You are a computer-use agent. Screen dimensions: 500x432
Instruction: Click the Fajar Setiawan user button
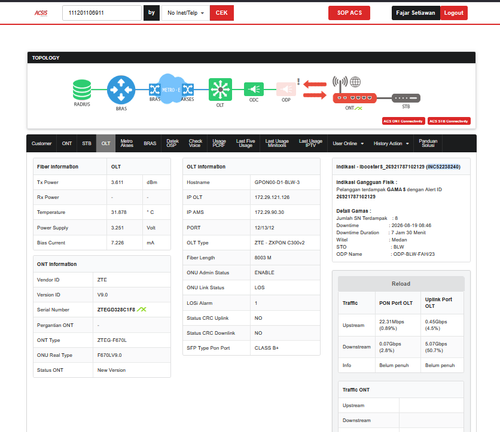click(416, 13)
